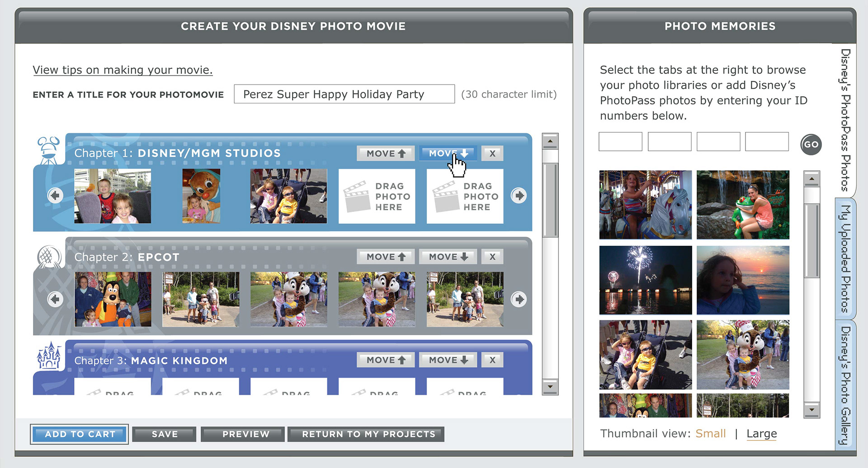
Task: Edit the photomovie title field
Action: [x=344, y=94]
